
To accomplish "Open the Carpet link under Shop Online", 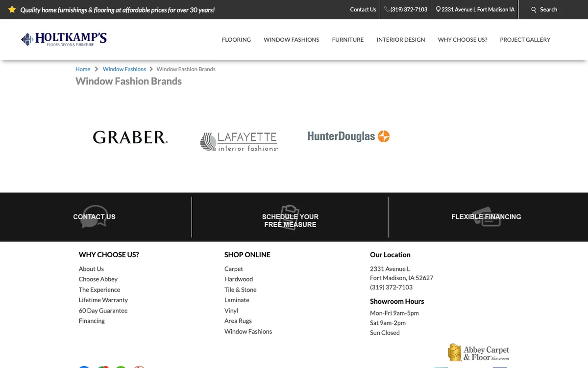I will (x=234, y=269).
